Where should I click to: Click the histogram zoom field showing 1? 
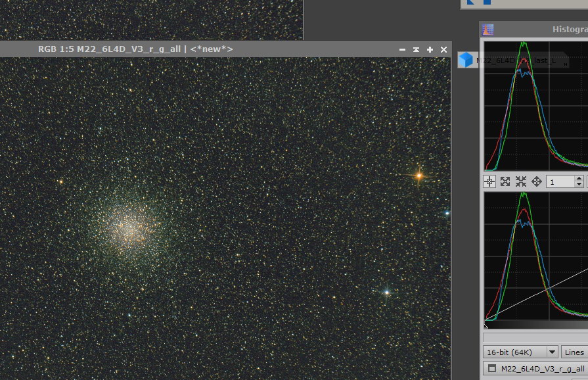[560, 182]
